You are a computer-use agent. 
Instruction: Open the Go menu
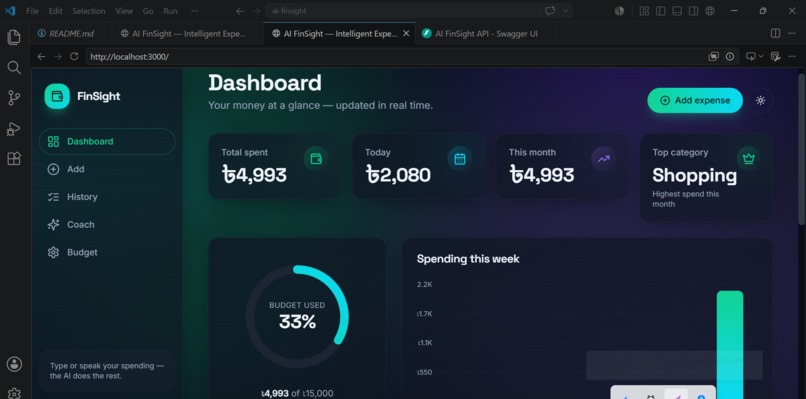pos(148,11)
